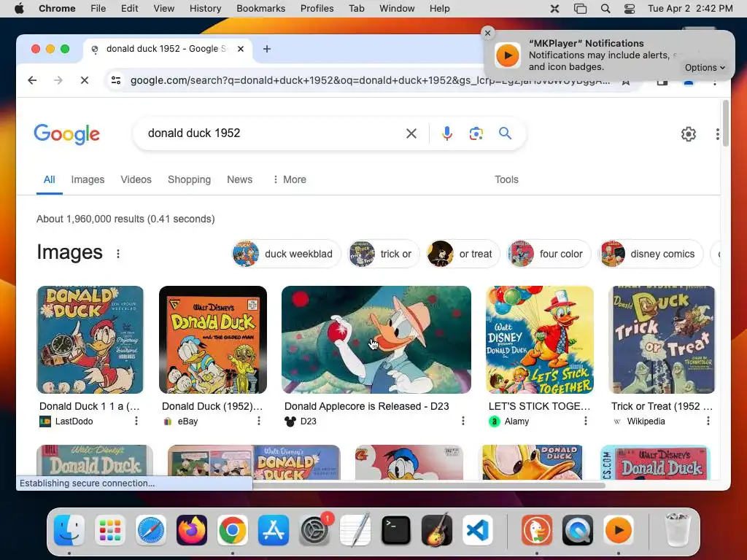
Task: Filter images by or treat chip
Action: tap(462, 254)
